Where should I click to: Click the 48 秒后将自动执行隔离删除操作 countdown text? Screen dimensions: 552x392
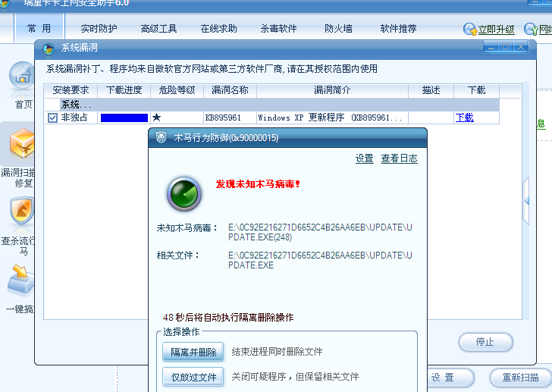[x=228, y=318]
